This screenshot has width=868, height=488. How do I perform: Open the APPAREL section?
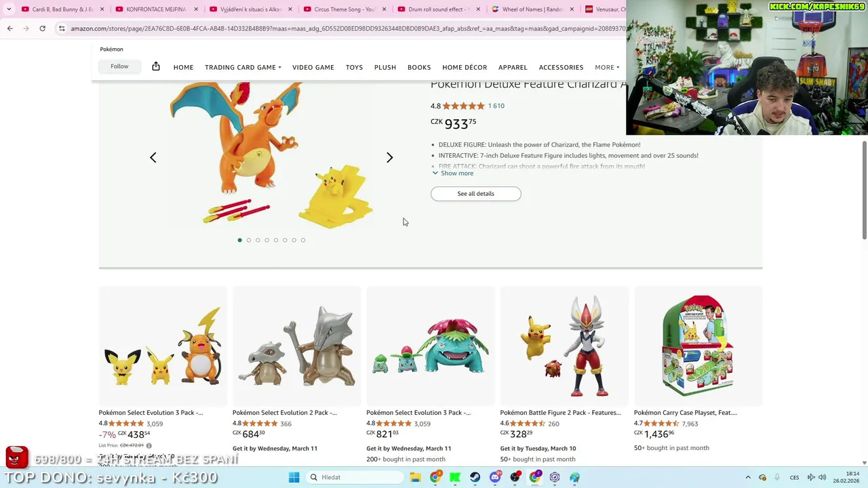pyautogui.click(x=513, y=67)
